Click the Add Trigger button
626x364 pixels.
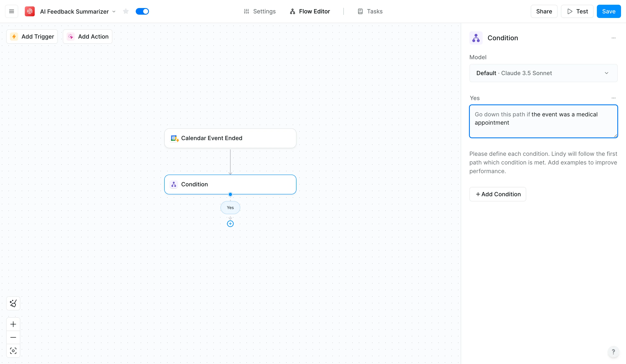[x=32, y=37]
